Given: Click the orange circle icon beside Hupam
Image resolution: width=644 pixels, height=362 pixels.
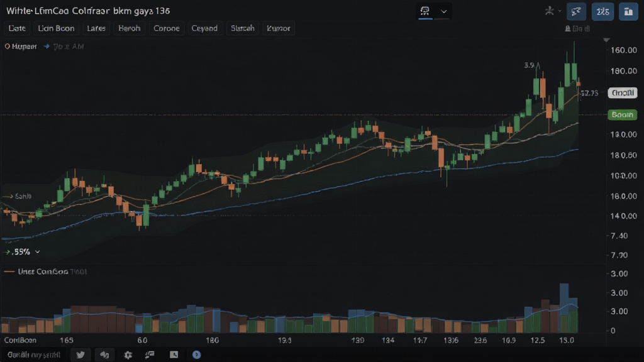Looking at the screenshot, I should click(x=7, y=47).
